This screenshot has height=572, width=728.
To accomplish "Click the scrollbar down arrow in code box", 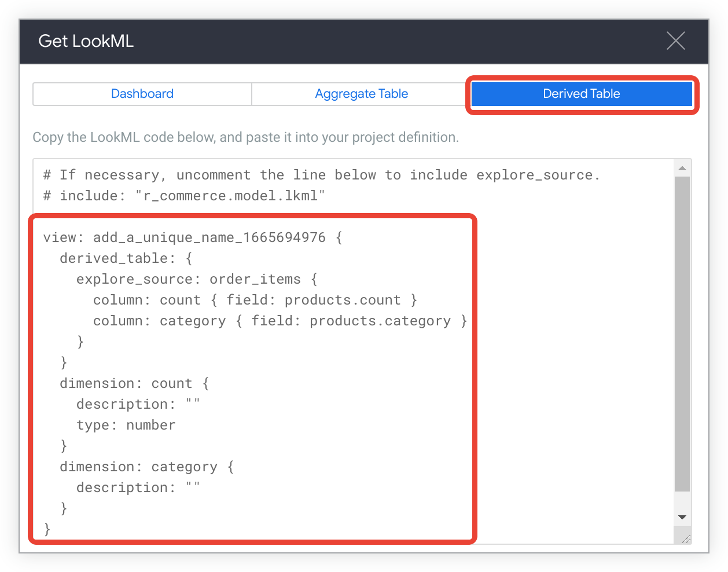I will click(x=682, y=517).
